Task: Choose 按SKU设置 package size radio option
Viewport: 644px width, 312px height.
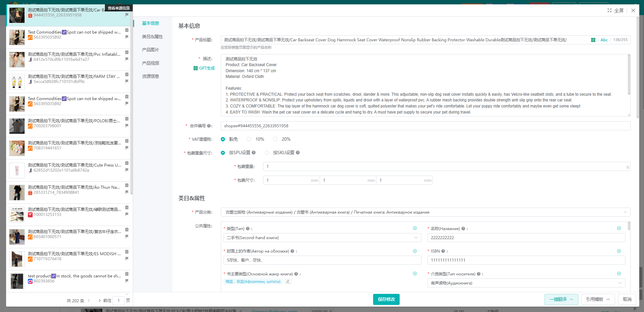Action: (267, 153)
